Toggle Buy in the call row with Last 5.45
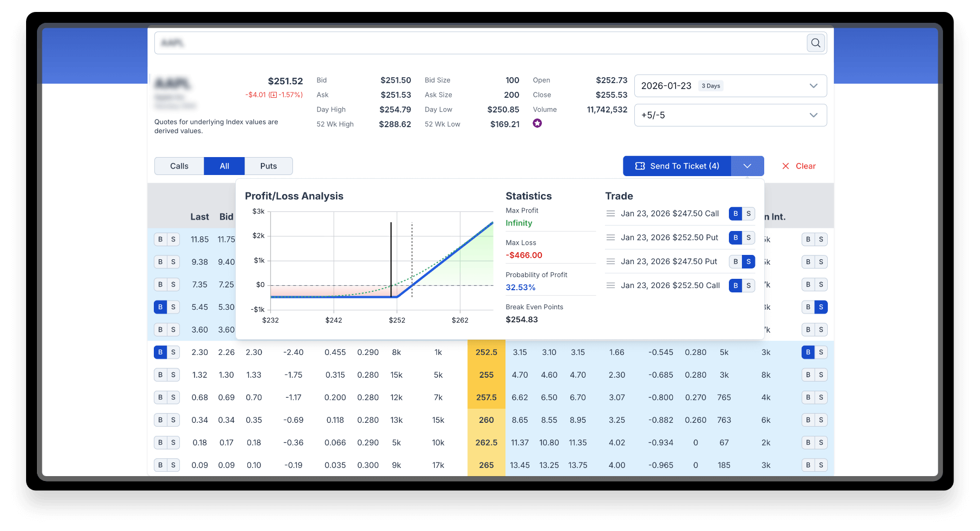Viewport: 980px width, 531px height. (x=160, y=307)
